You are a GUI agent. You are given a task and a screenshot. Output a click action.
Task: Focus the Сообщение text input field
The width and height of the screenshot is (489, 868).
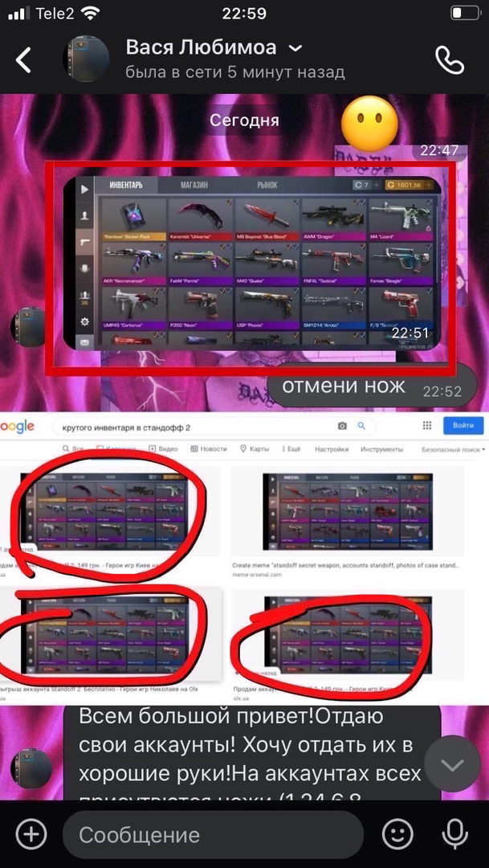coord(213,835)
